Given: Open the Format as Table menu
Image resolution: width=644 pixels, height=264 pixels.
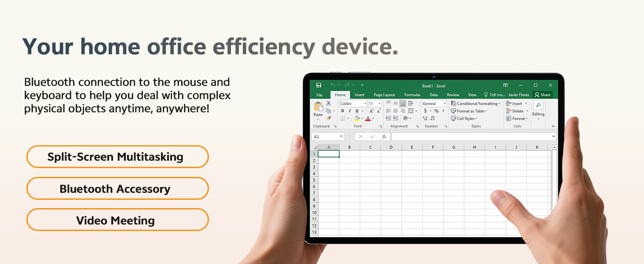Looking at the screenshot, I should 469,111.
